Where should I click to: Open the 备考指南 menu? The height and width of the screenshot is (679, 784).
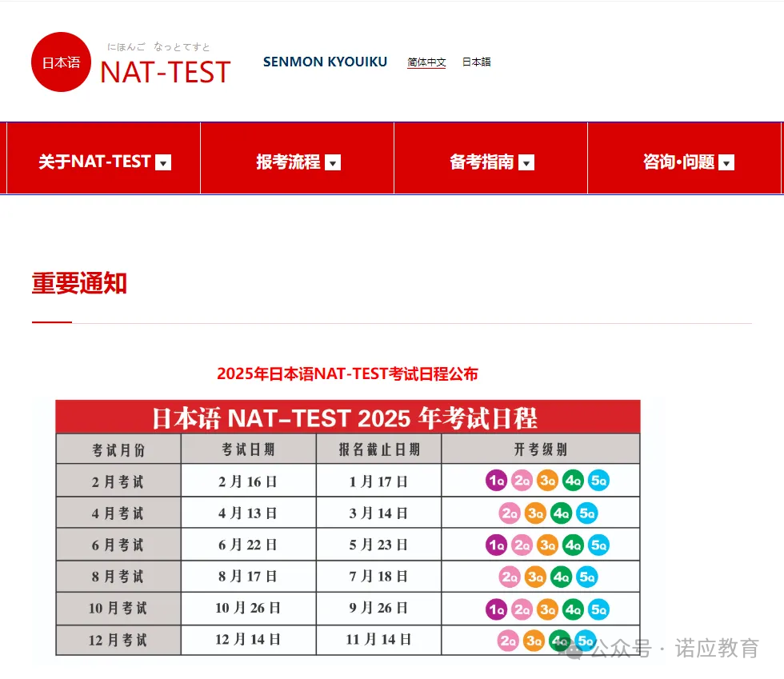click(490, 158)
